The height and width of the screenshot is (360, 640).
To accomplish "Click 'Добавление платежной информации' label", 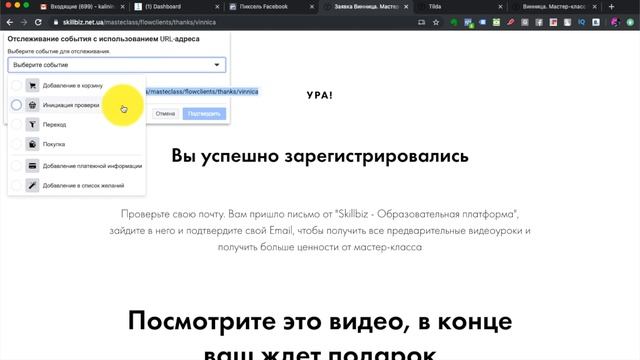I will (x=93, y=166).
